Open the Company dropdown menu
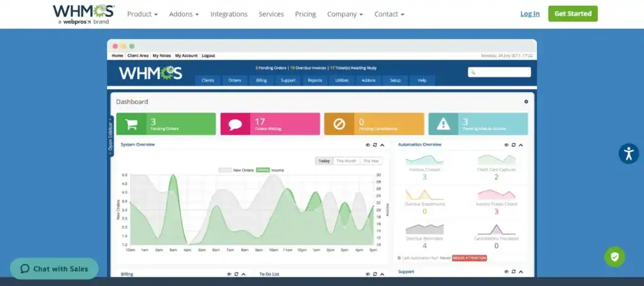Viewport: 644px width, 286px height. [x=345, y=14]
